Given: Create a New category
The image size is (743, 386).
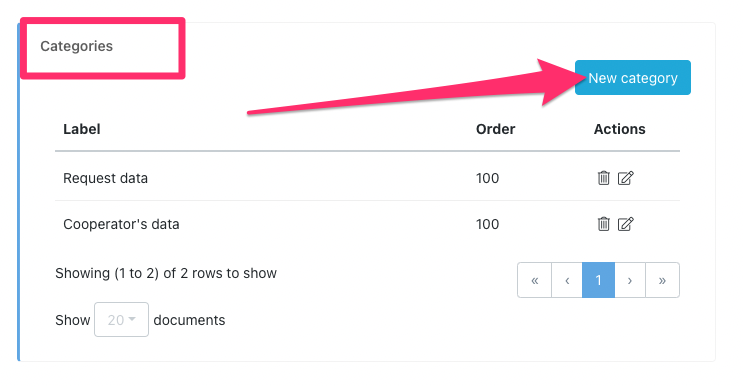Looking at the screenshot, I should [x=633, y=78].
